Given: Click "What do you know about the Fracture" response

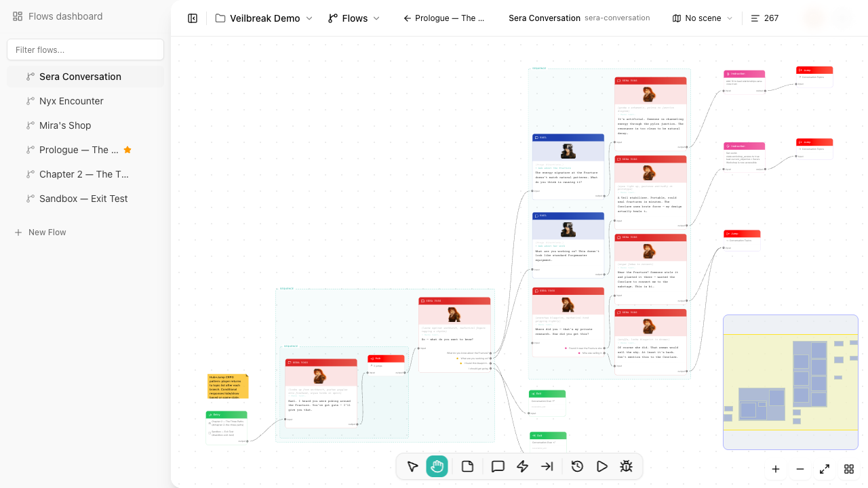Looking at the screenshot, I should (468, 353).
